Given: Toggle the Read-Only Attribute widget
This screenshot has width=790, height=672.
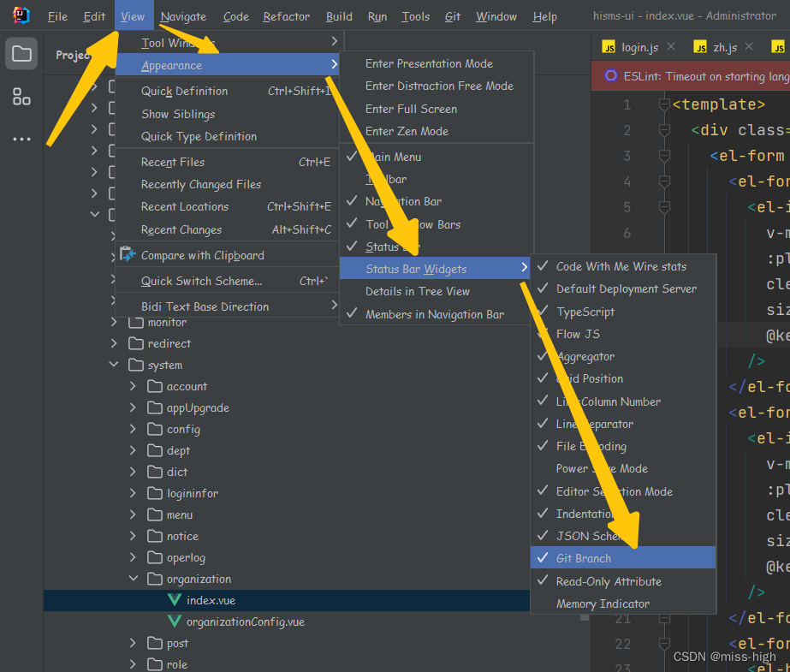Looking at the screenshot, I should pyautogui.click(x=623, y=580).
